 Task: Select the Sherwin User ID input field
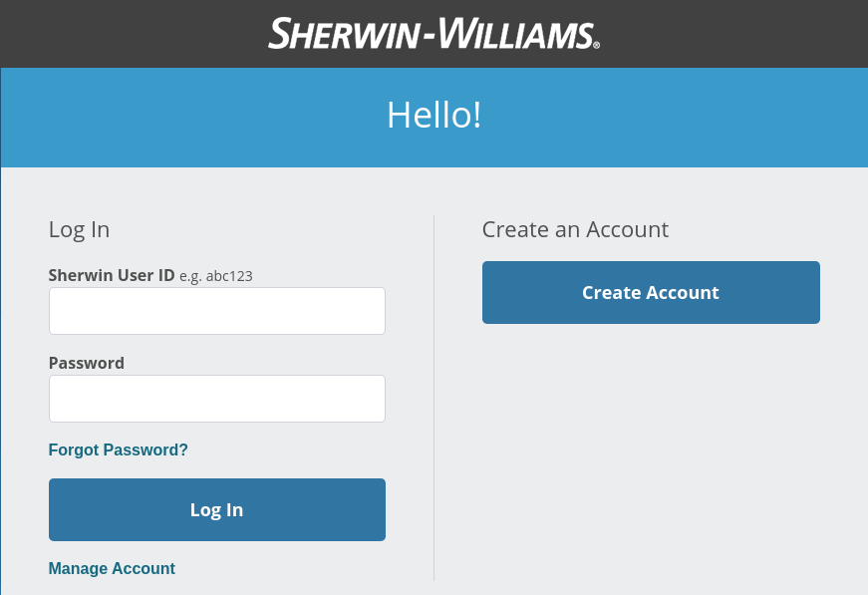pos(216,310)
